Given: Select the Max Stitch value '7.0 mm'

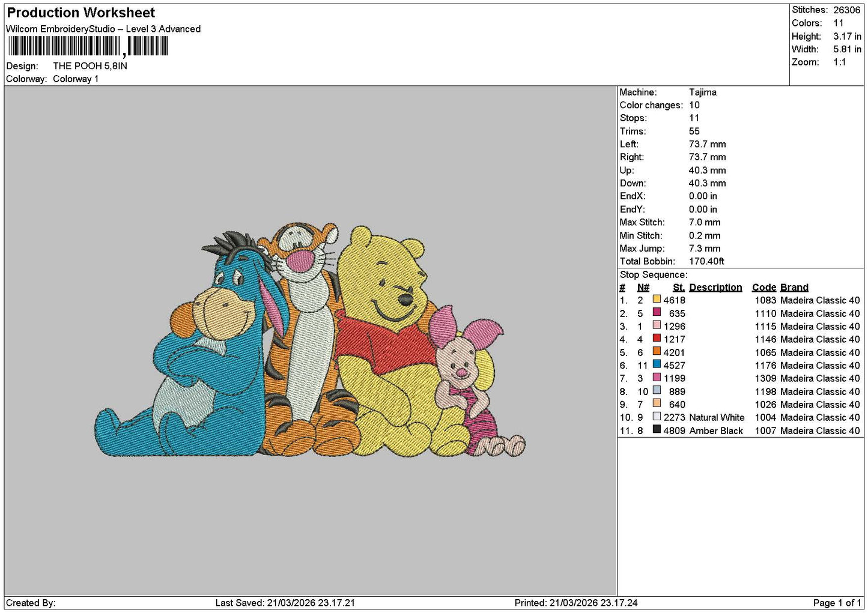Looking at the screenshot, I should [x=705, y=222].
